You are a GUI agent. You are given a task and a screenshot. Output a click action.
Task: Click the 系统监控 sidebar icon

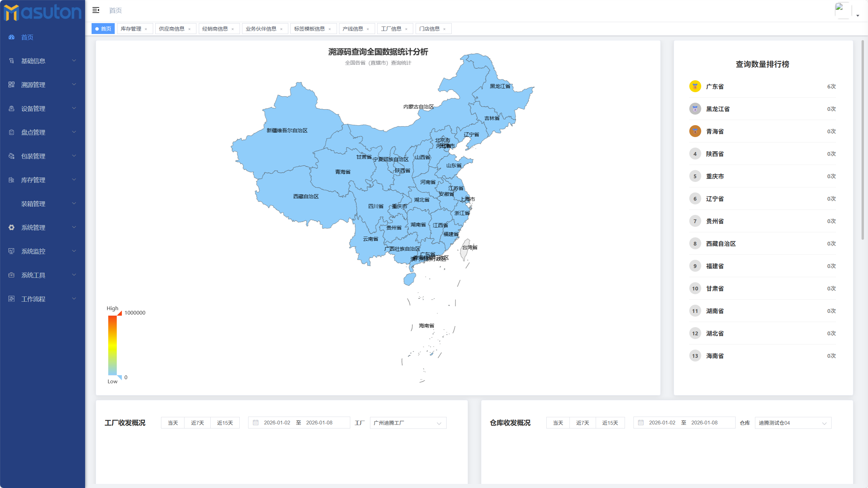pos(12,251)
